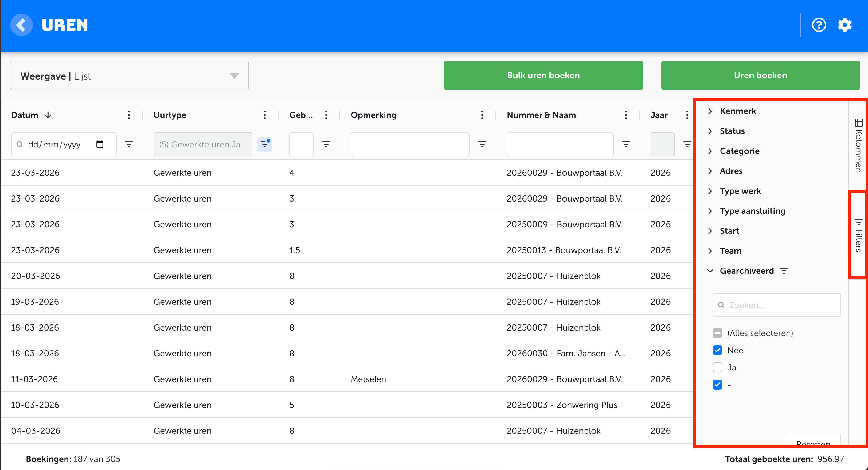This screenshot has height=470, width=868.
Task: Select row 20260030 - Fam. Jansen
Action: 566,354
